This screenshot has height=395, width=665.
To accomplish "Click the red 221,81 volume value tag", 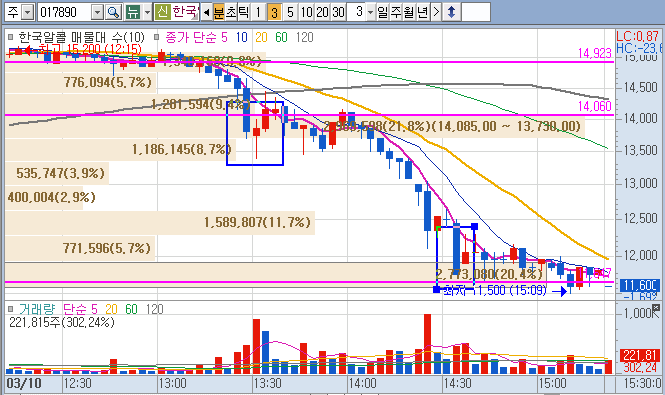I will pos(640,355).
